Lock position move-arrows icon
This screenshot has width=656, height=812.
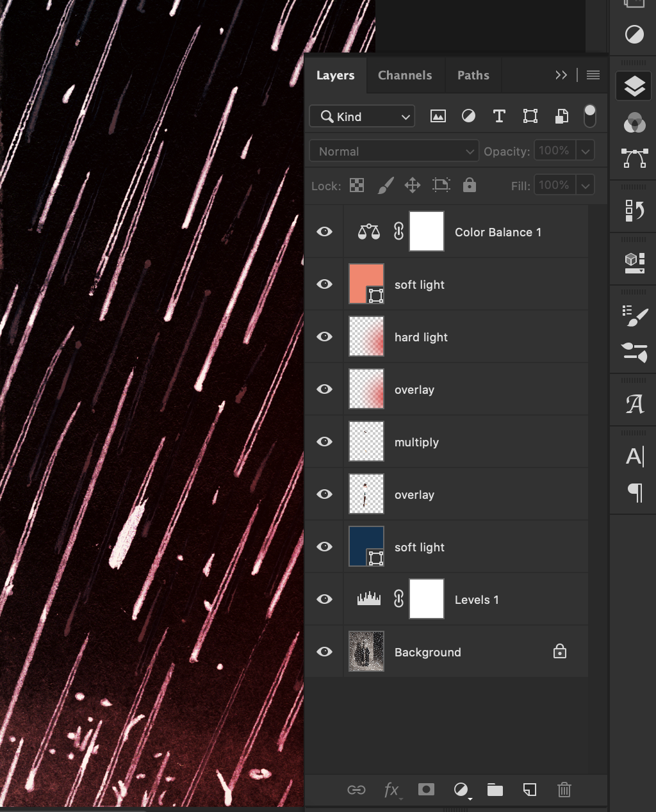click(413, 186)
